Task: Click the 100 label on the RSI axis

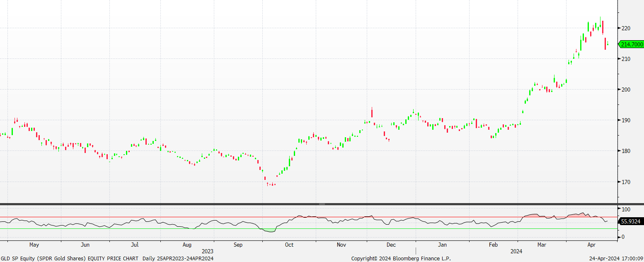Action: pos(625,209)
